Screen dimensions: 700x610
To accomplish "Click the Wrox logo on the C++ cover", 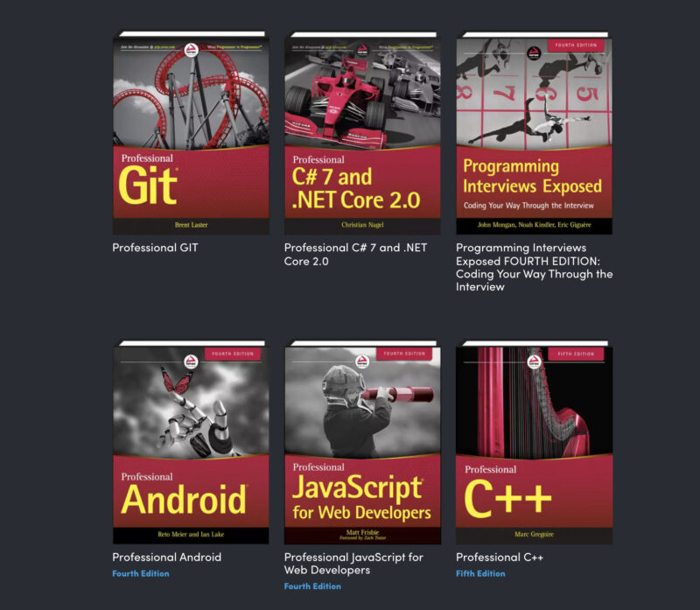I will click(534, 359).
